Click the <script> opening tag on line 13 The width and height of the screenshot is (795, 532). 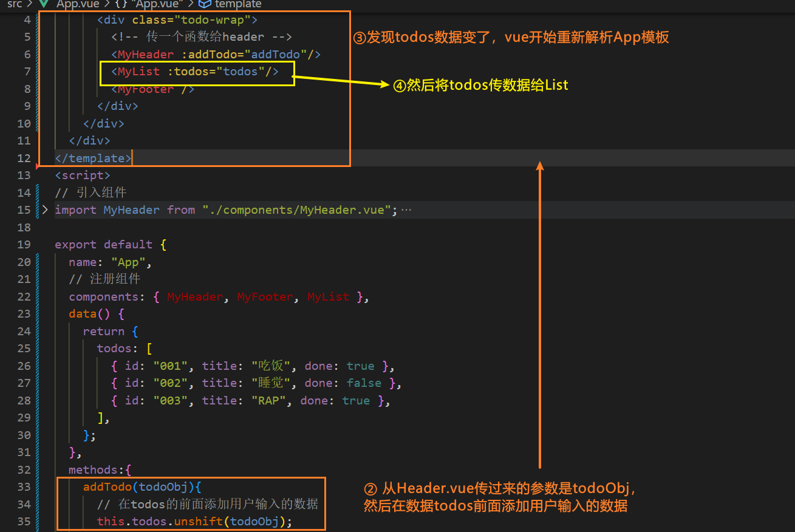click(x=83, y=176)
